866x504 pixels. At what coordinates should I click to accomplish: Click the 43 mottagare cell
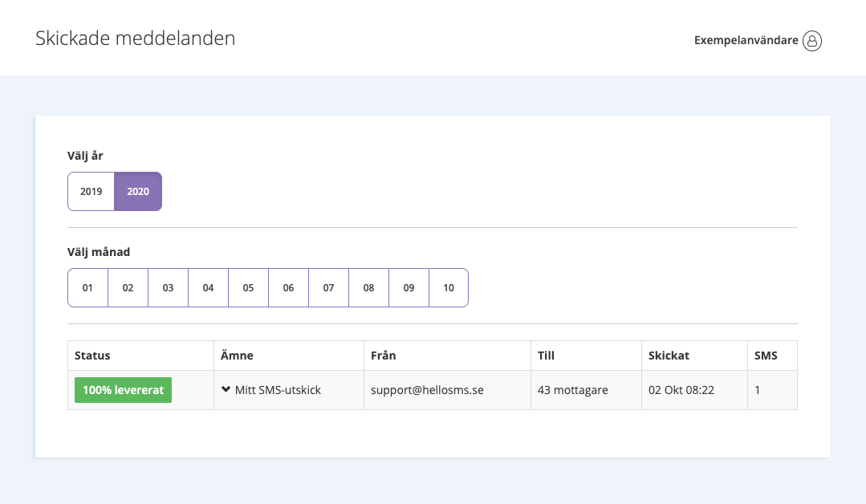pos(586,390)
